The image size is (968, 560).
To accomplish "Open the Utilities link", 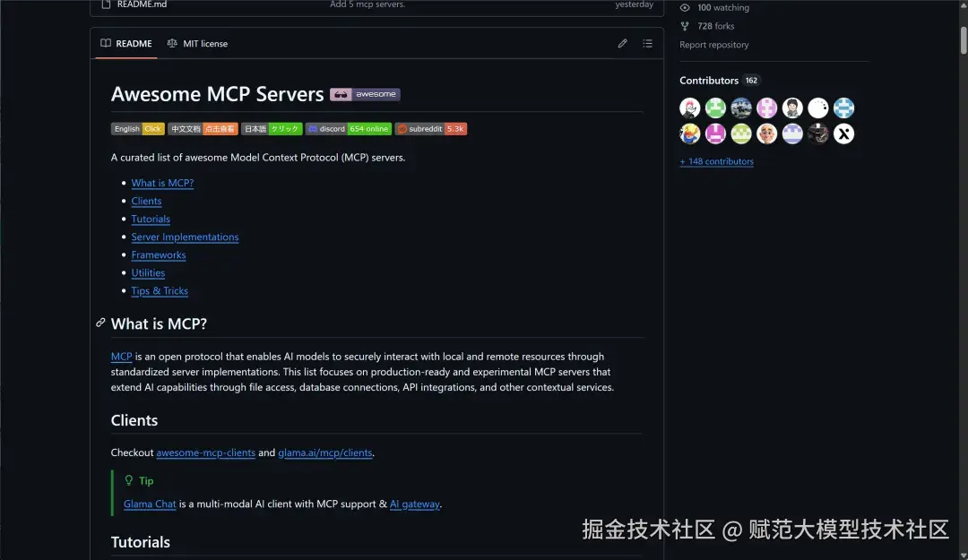I will [148, 272].
